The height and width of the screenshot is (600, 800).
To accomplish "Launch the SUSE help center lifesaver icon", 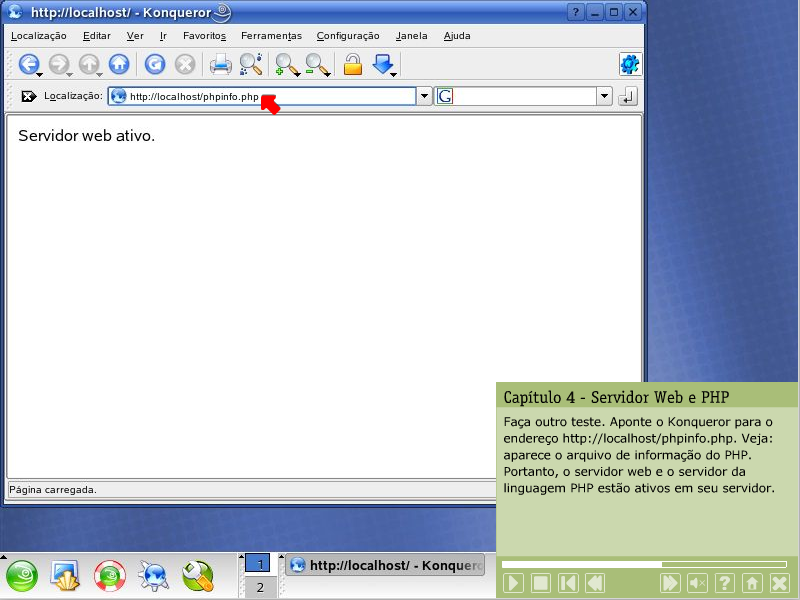I will (110, 575).
